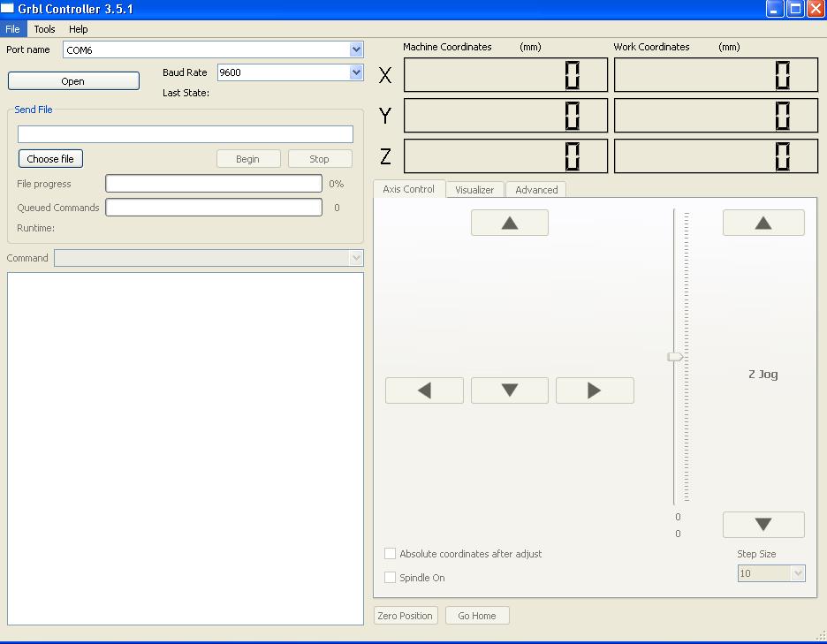The width and height of the screenshot is (827, 644).
Task: Click the vertical jog slider handle
Action: click(x=675, y=357)
